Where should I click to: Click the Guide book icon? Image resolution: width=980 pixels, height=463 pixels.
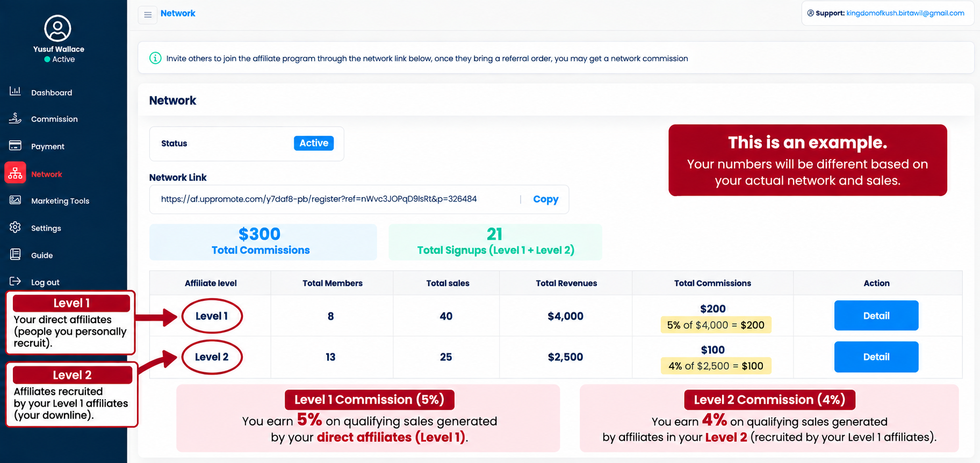[15, 255]
